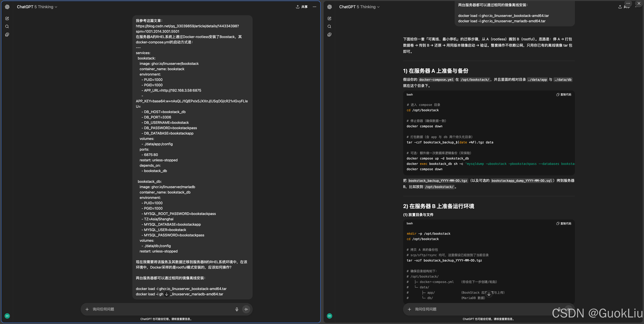Click user avatar BR in left window
644x324 pixels.
coord(7,316)
